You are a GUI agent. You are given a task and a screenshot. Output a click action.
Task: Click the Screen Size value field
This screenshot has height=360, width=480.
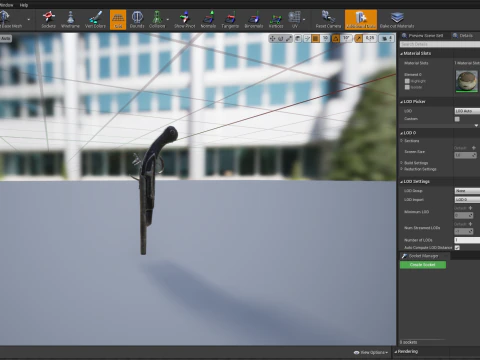coord(466,155)
